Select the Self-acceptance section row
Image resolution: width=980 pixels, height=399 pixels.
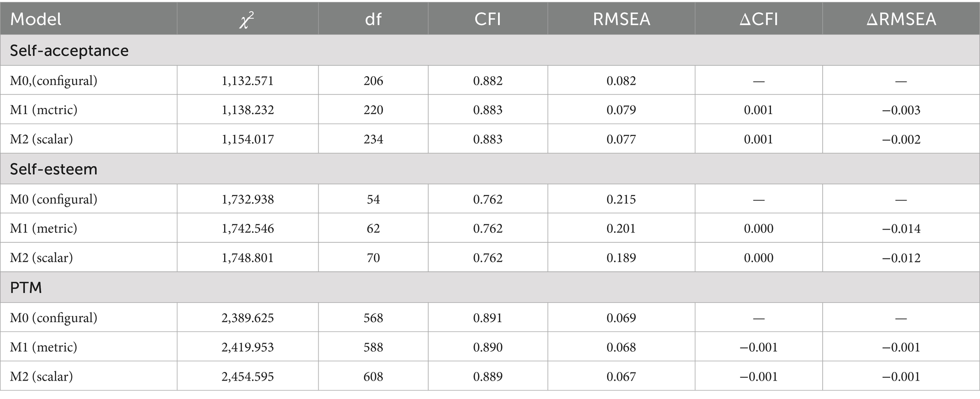(69, 51)
